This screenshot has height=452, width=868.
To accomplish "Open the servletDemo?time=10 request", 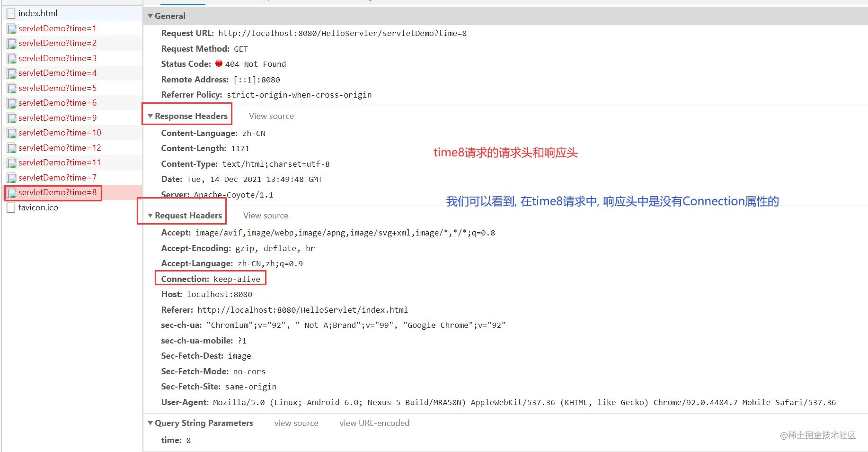I will (60, 133).
